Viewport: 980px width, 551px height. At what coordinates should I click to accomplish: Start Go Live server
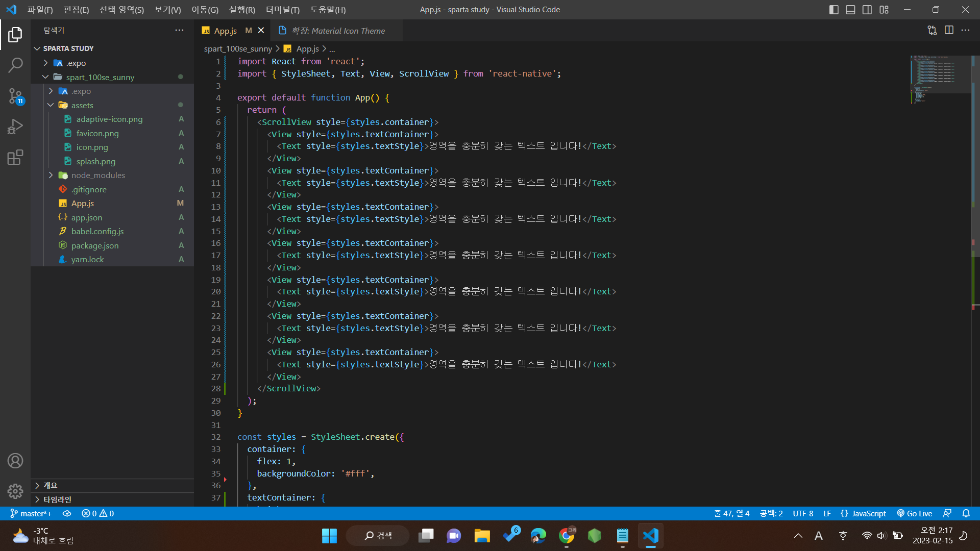point(915,514)
